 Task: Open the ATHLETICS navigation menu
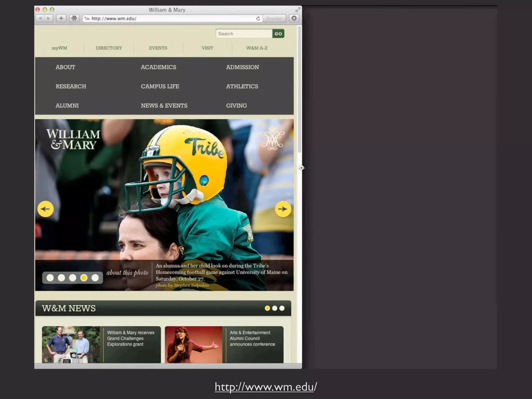point(242,86)
